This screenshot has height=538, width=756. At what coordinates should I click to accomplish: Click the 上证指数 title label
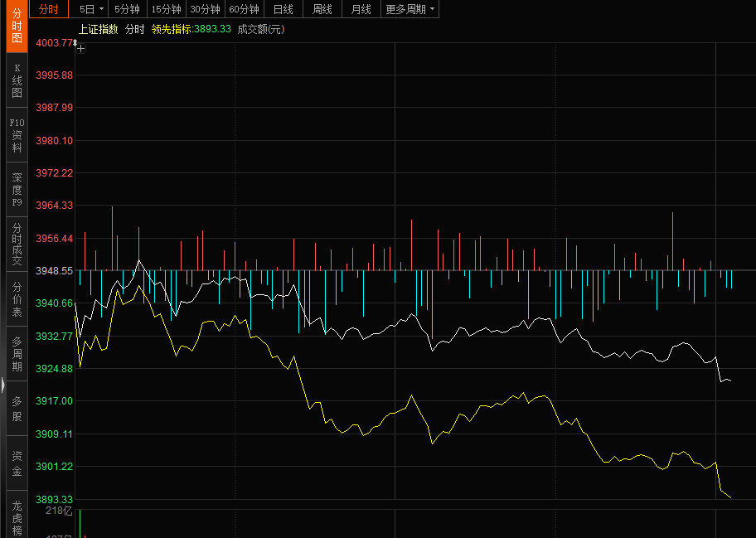tap(98, 29)
